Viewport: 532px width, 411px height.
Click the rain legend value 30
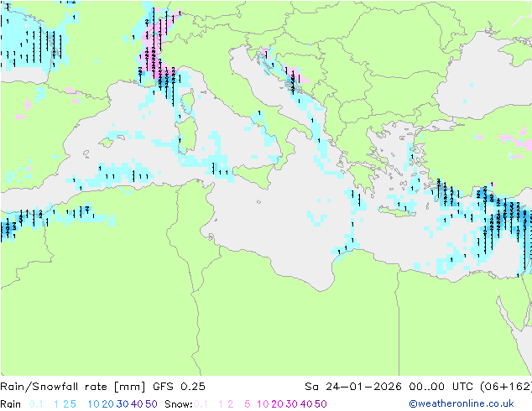[123, 404]
